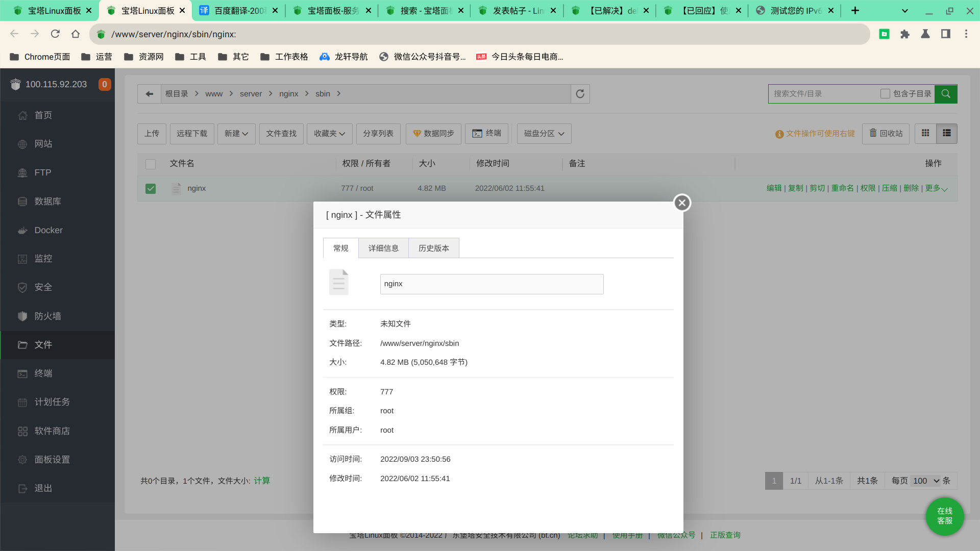Expand the 磁盘分区 dropdown

click(544, 134)
